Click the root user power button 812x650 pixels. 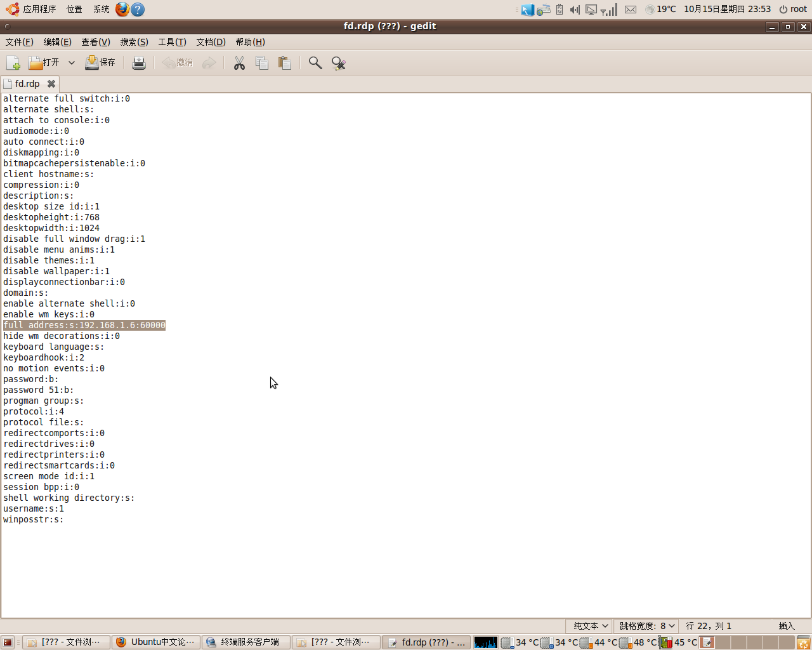[x=793, y=9]
